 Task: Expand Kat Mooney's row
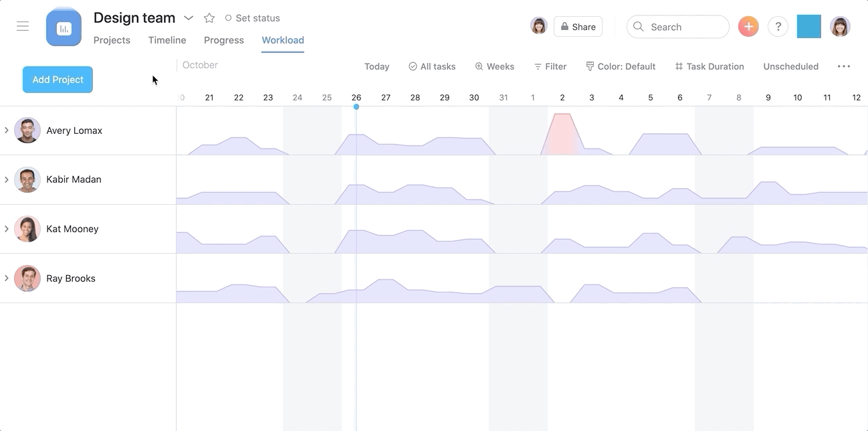pos(7,229)
